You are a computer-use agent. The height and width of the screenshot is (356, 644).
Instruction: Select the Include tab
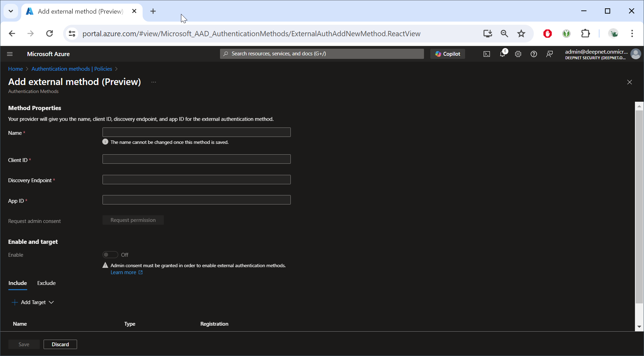(x=17, y=283)
